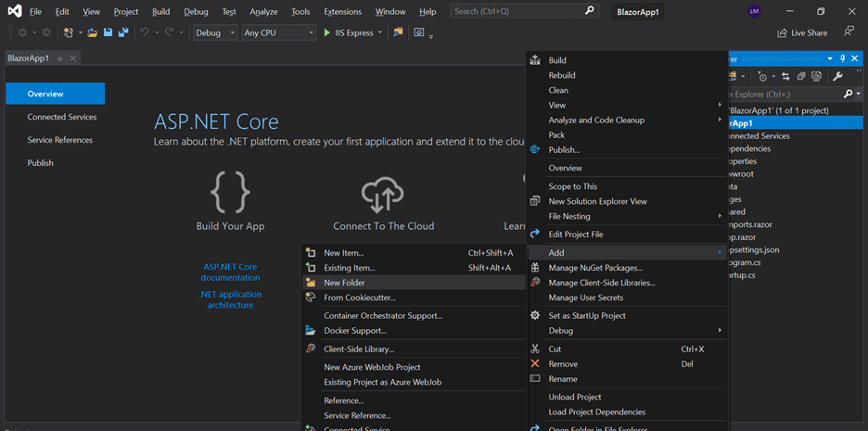Select Edit Project File menu entry
This screenshot has width=868, height=431.
point(575,235)
